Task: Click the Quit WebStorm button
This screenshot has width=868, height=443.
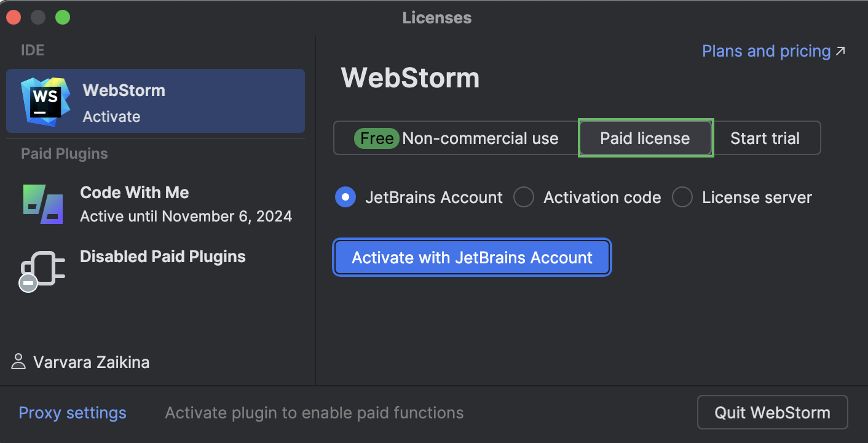Action: tap(772, 412)
